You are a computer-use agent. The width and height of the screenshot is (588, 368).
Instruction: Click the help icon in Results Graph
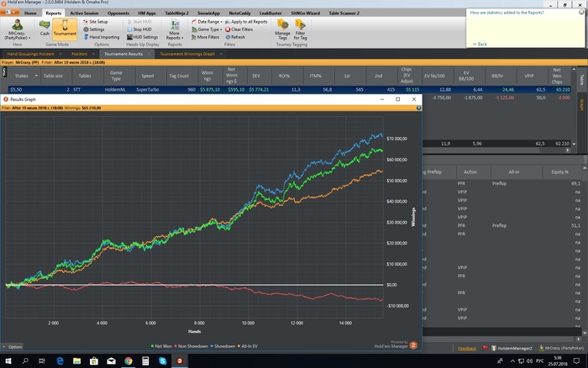coord(418,108)
